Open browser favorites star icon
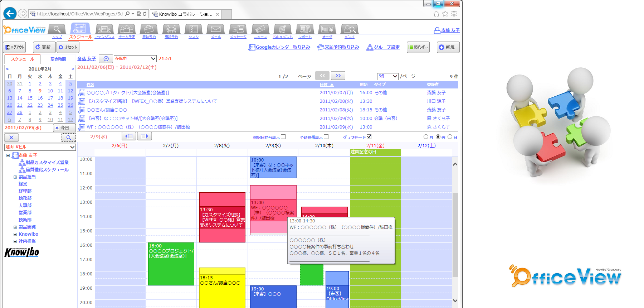 (445, 14)
